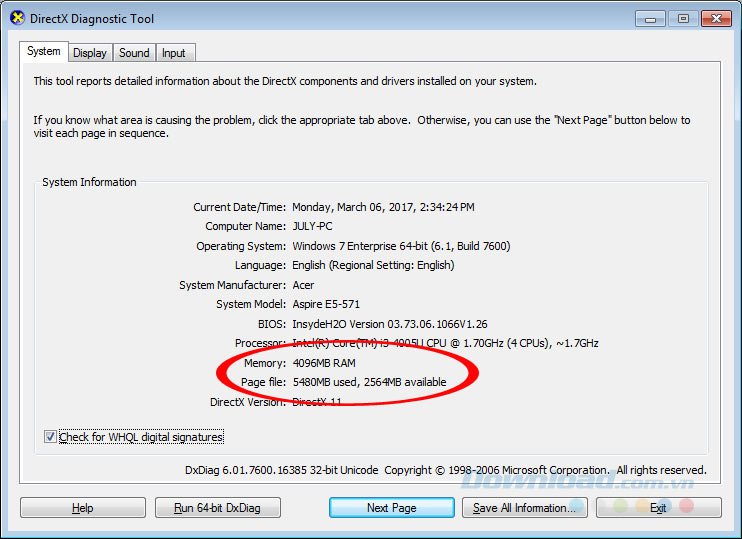Click Save All Information button
This screenshot has height=539, width=742.
525,508
